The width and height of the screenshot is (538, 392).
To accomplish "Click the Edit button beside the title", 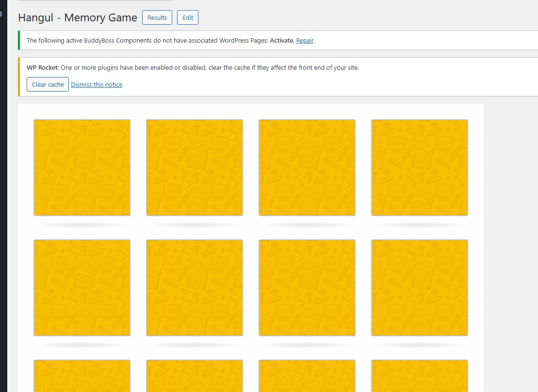I will tap(188, 18).
